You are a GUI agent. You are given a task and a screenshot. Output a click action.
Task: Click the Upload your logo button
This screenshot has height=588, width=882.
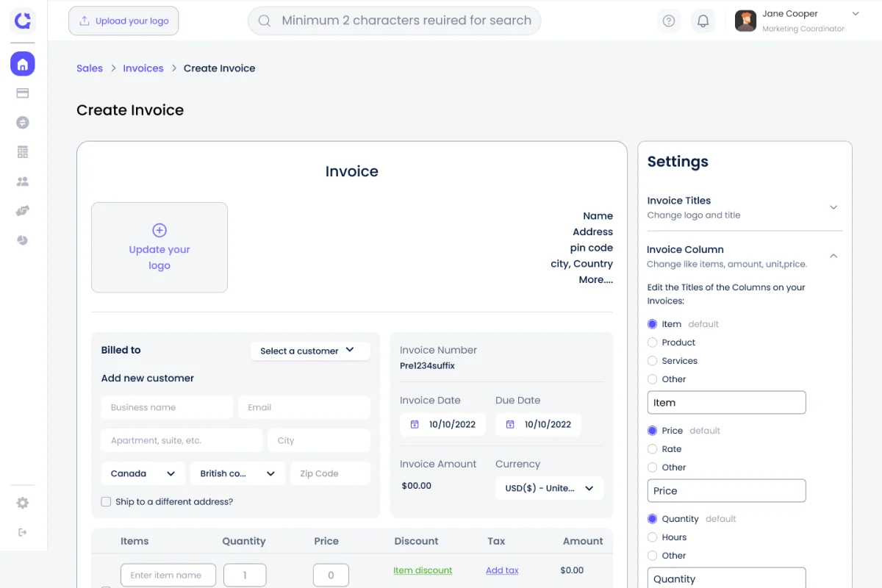click(x=123, y=21)
